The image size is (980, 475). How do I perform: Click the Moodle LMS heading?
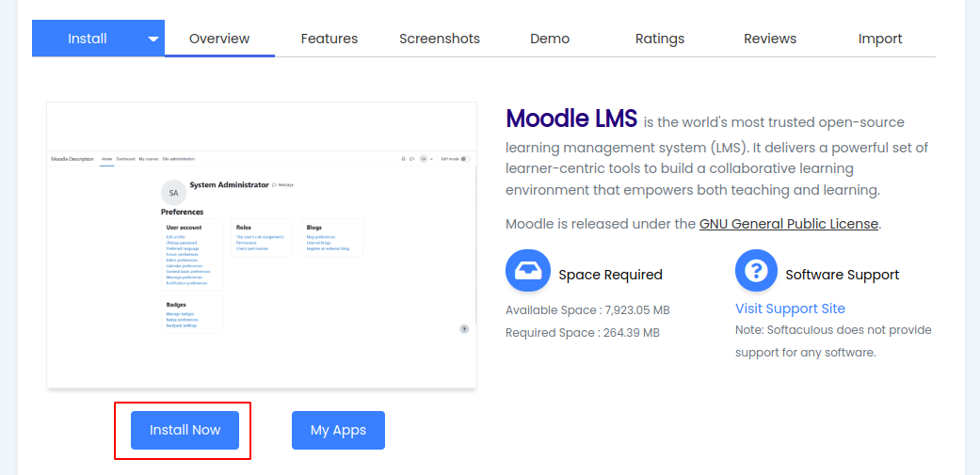click(x=571, y=118)
